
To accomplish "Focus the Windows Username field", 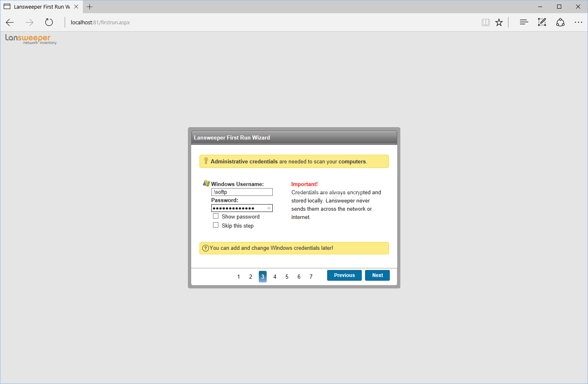I will click(242, 192).
